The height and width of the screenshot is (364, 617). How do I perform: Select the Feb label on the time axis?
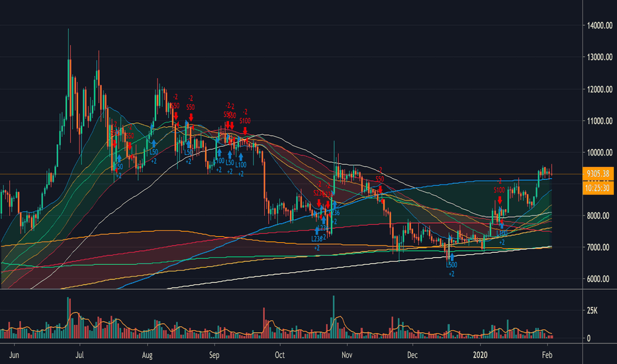[x=547, y=355]
